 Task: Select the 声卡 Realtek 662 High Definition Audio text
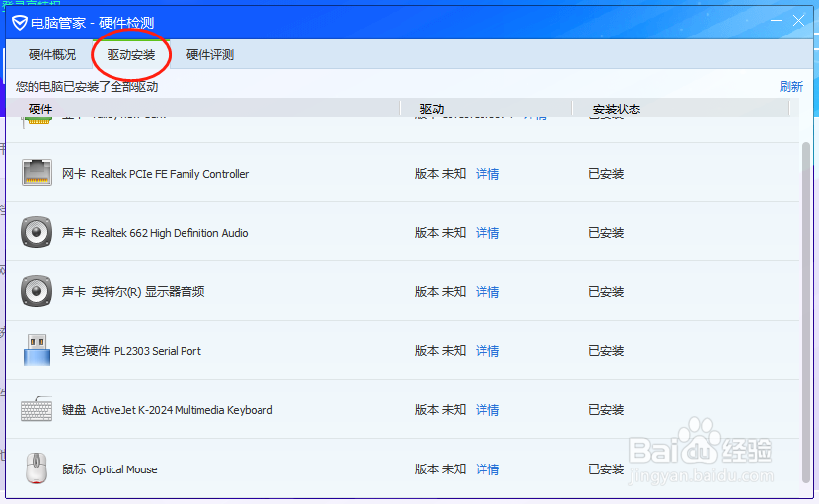155,233
